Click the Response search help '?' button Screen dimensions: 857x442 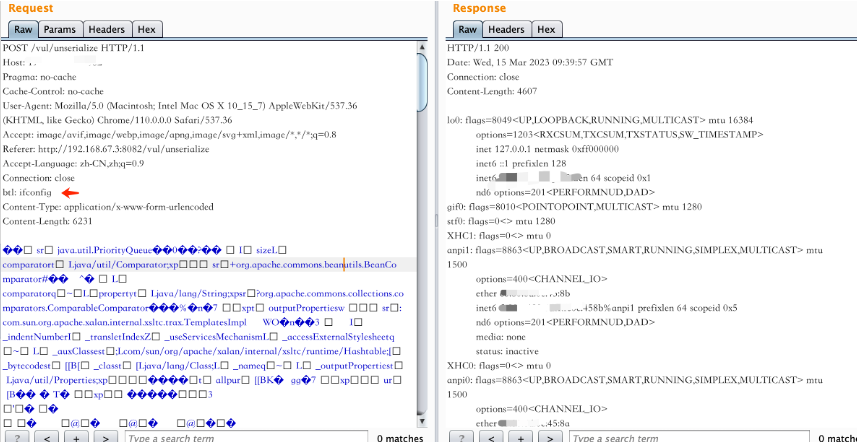(x=462, y=437)
